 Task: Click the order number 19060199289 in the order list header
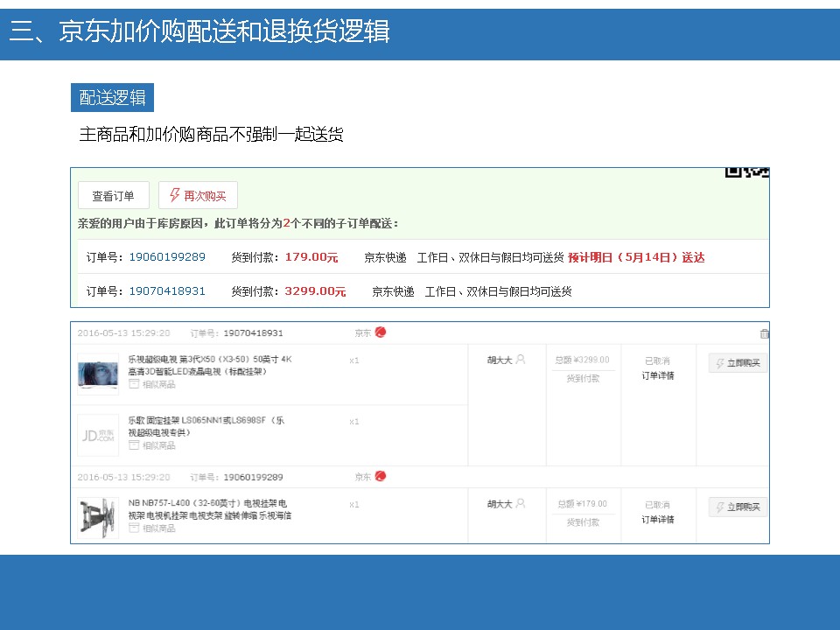pyautogui.click(x=253, y=478)
